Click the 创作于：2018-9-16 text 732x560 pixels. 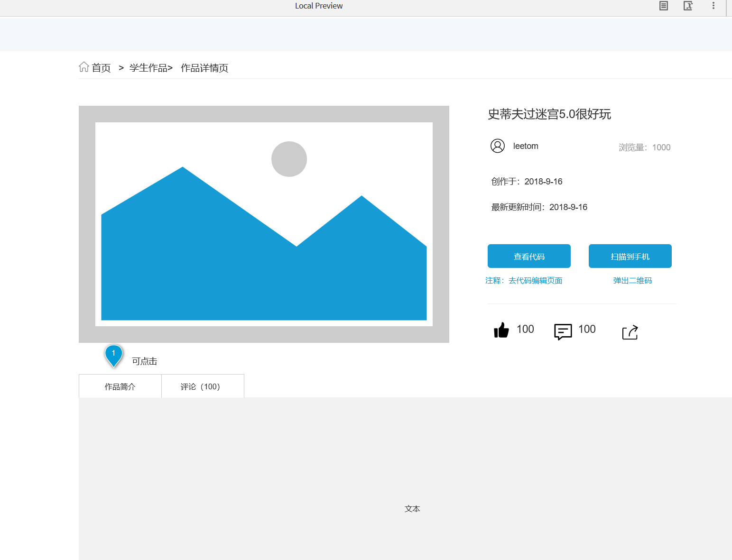click(527, 182)
